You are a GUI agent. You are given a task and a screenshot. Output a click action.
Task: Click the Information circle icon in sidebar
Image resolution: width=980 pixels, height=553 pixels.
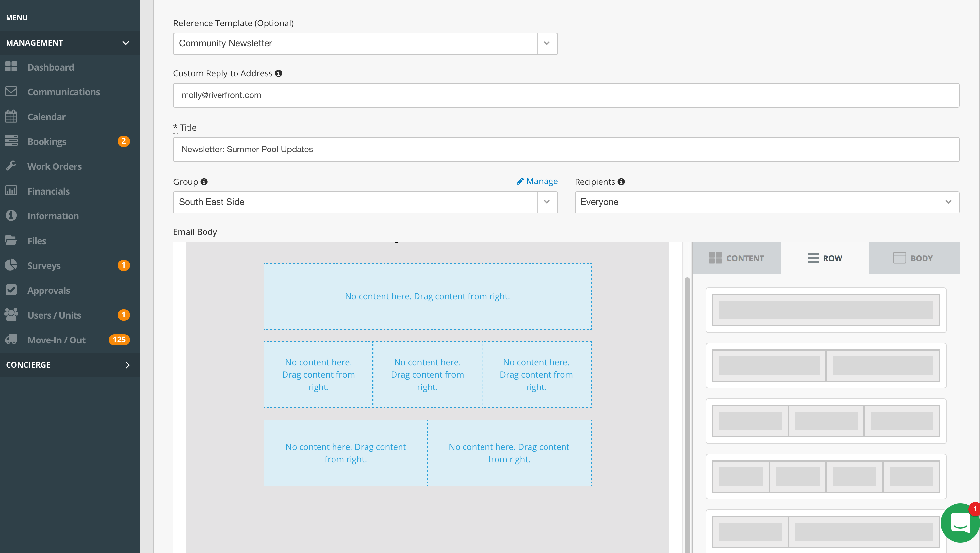pos(11,215)
